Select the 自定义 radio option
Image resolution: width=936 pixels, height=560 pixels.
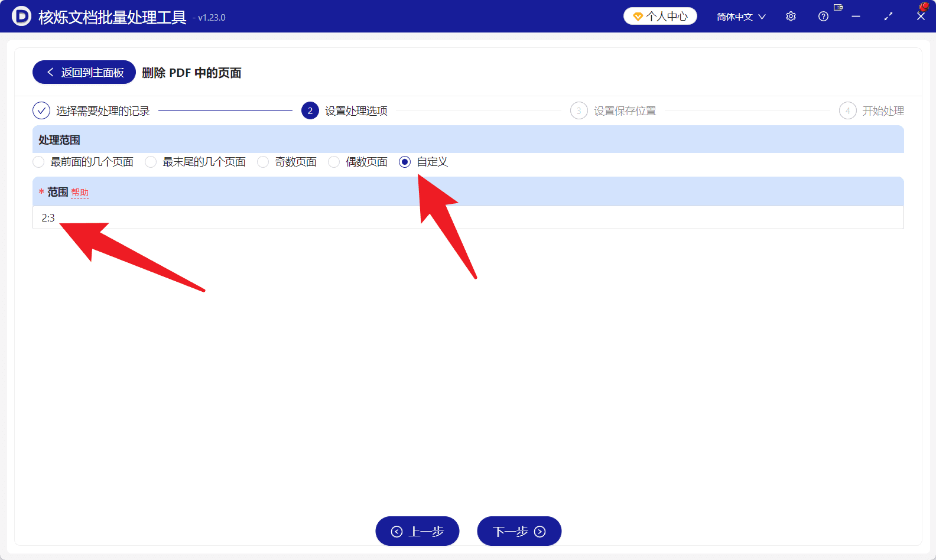click(424, 162)
